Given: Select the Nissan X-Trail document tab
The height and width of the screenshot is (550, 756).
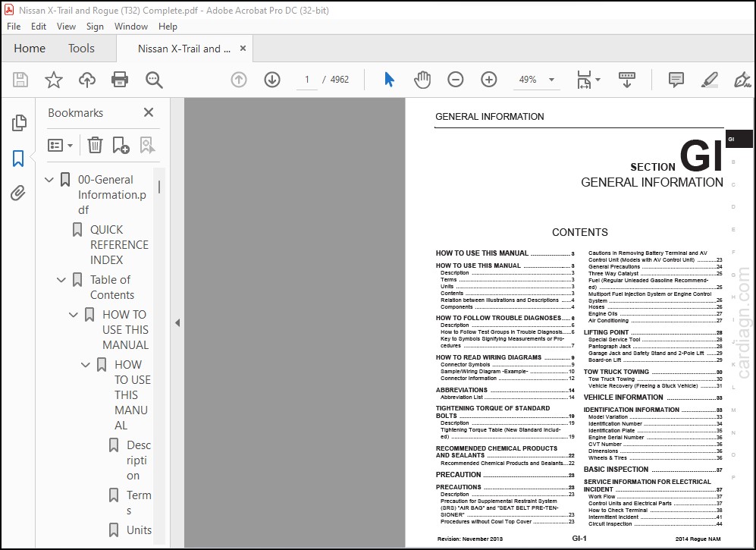Looking at the screenshot, I should click(184, 49).
